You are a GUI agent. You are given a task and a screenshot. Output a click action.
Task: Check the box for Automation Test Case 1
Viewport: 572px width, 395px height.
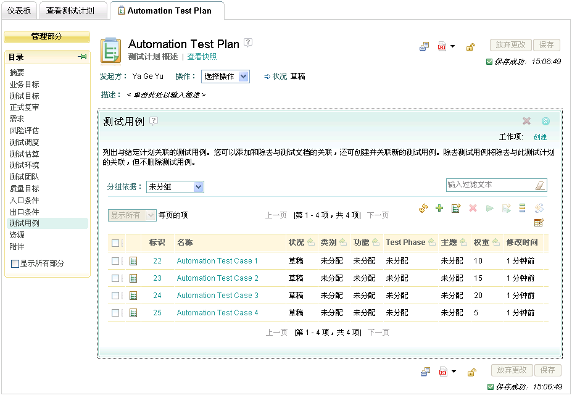click(115, 261)
